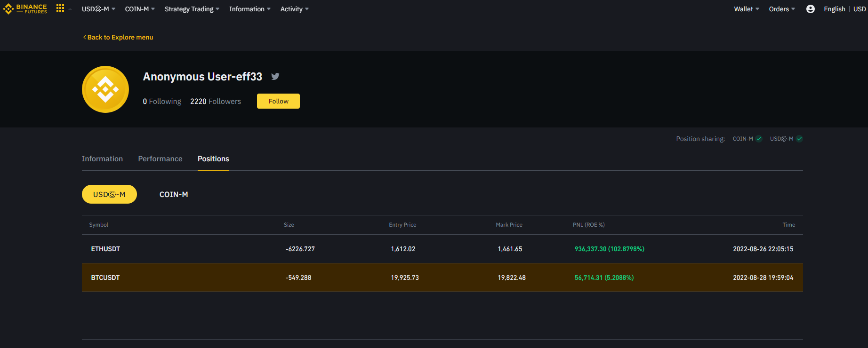
Task: Click PNL 56,714.31 (5.2088%)
Action: pyautogui.click(x=604, y=277)
